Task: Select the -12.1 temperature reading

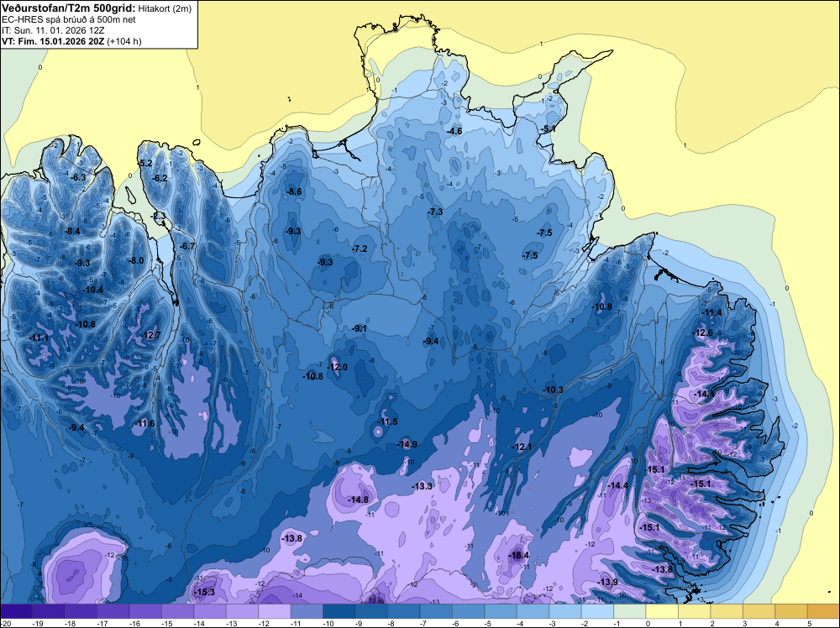Action: (x=522, y=447)
